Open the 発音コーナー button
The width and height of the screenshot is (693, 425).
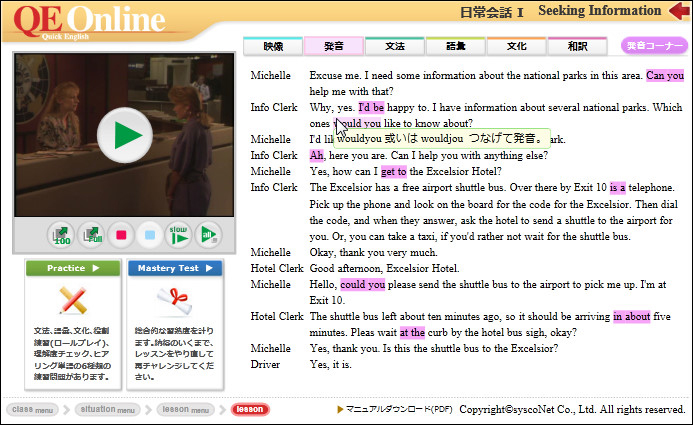click(x=655, y=46)
